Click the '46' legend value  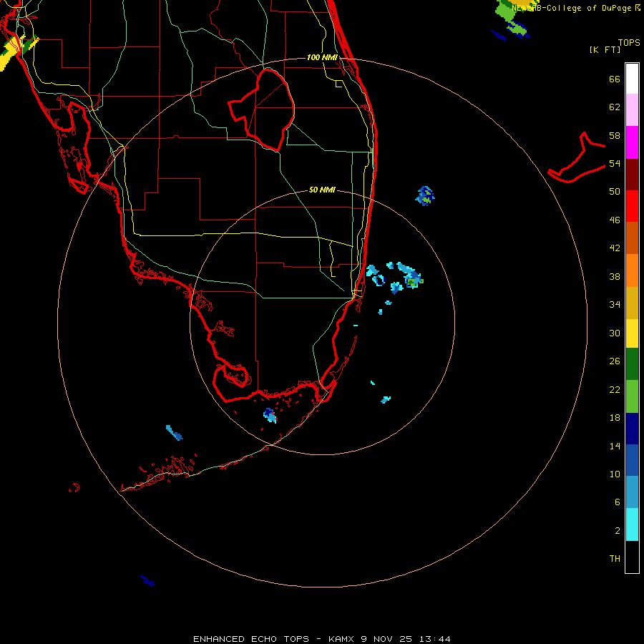tap(615, 220)
